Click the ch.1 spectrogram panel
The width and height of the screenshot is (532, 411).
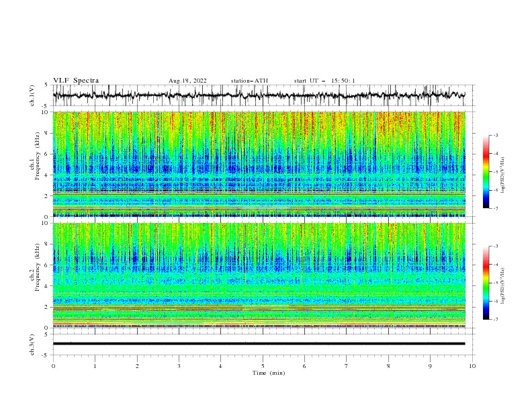(x=259, y=164)
